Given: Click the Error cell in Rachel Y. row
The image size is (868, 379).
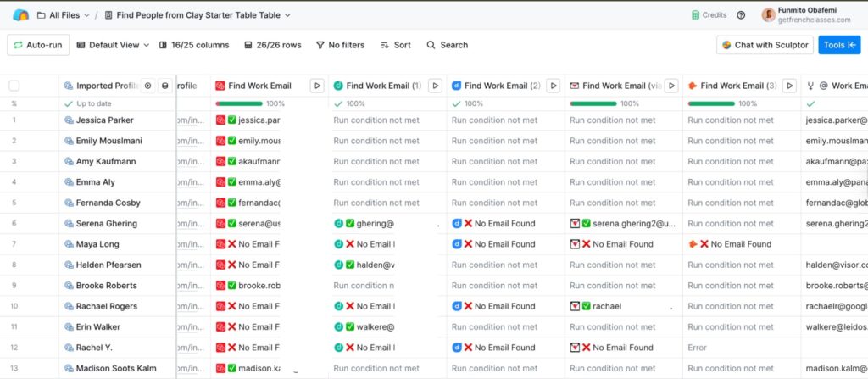Looking at the screenshot, I should click(x=742, y=348).
